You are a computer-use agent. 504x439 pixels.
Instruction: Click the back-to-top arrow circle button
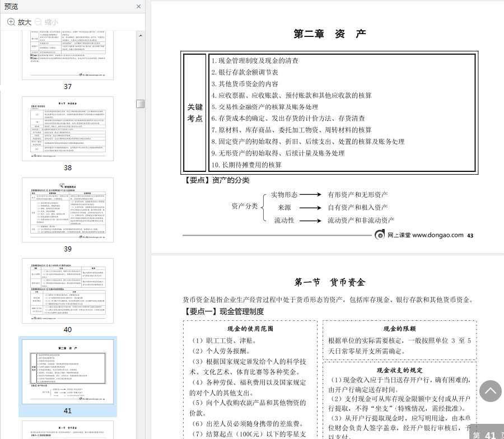[490, 391]
